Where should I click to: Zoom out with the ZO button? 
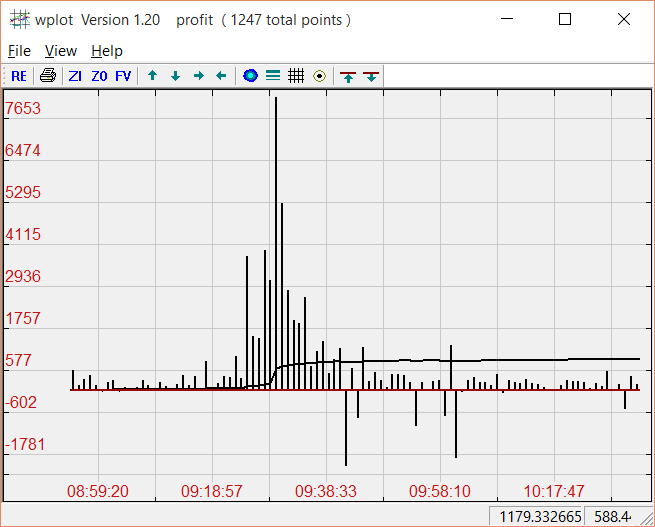click(x=99, y=76)
